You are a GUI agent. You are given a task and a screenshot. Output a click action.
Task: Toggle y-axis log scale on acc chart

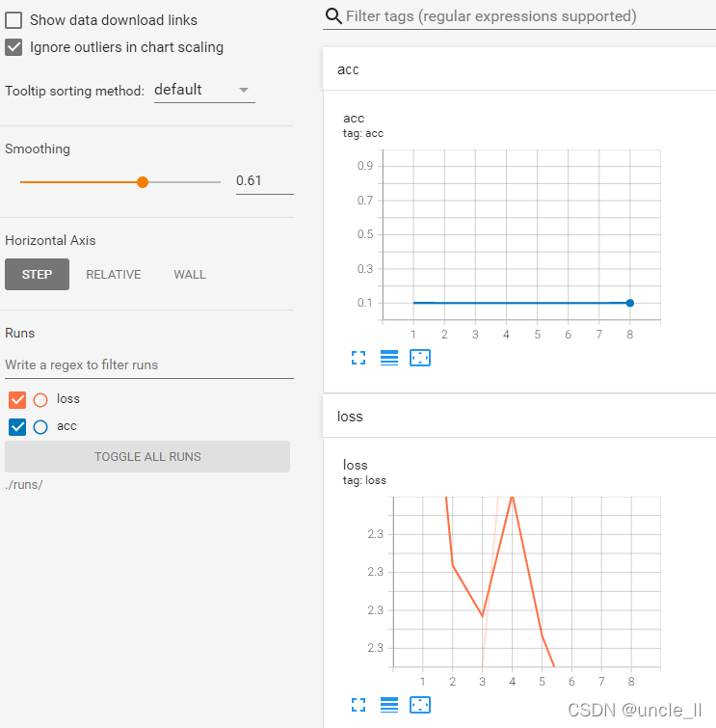click(x=389, y=358)
